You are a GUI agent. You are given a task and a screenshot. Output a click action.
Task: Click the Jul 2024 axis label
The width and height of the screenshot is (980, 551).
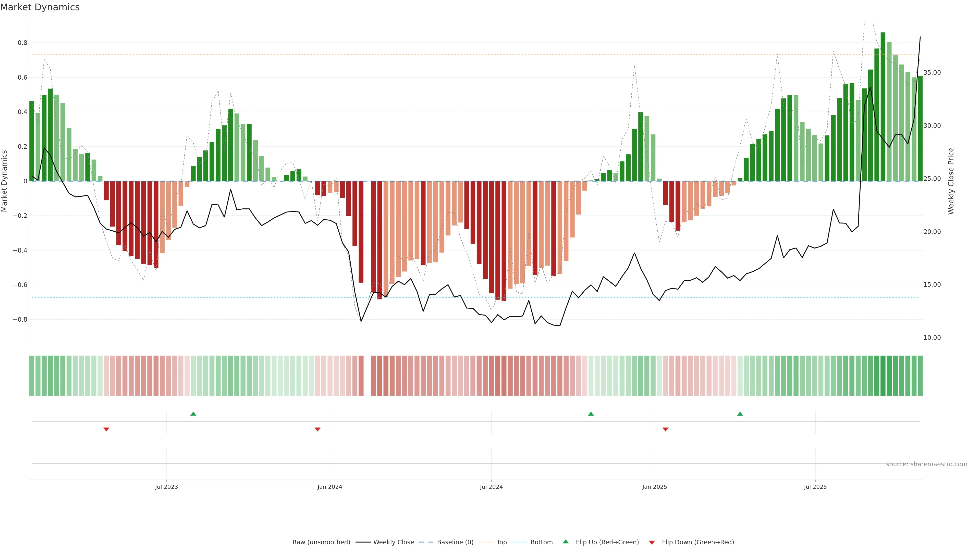point(491,487)
